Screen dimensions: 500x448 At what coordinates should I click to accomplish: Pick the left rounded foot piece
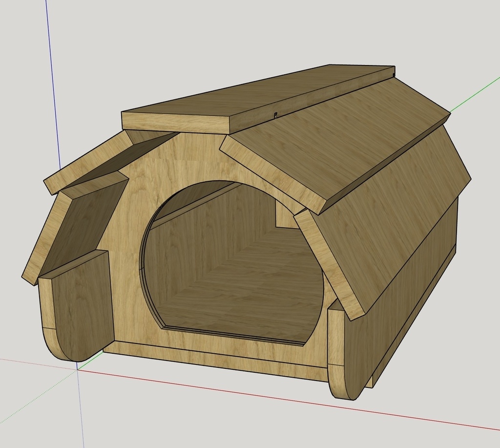pyautogui.click(x=77, y=306)
